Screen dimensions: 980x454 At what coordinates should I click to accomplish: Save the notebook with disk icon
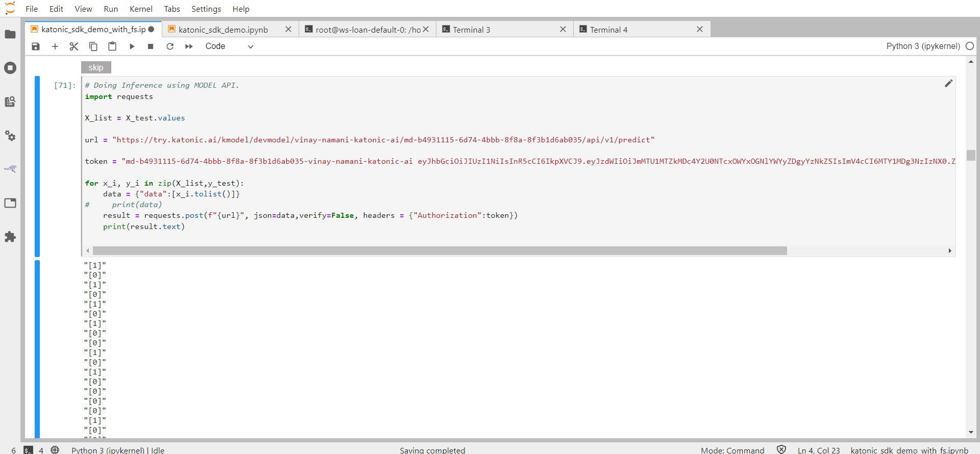(36, 46)
